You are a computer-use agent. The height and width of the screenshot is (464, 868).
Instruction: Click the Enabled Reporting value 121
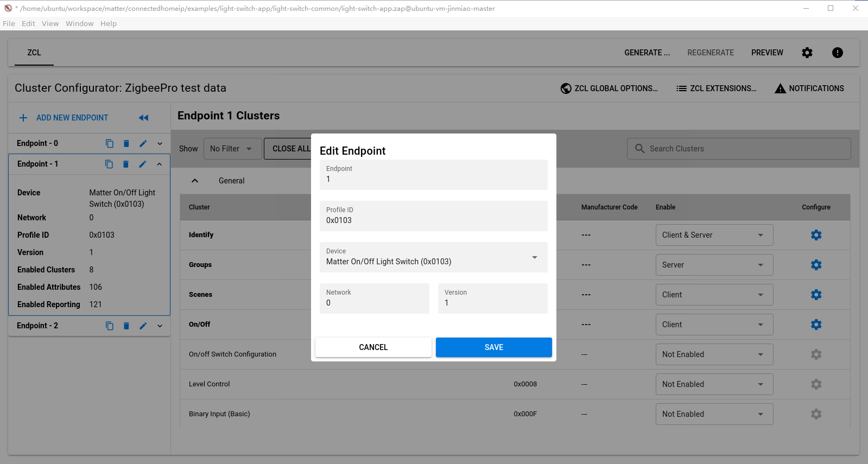coord(96,304)
